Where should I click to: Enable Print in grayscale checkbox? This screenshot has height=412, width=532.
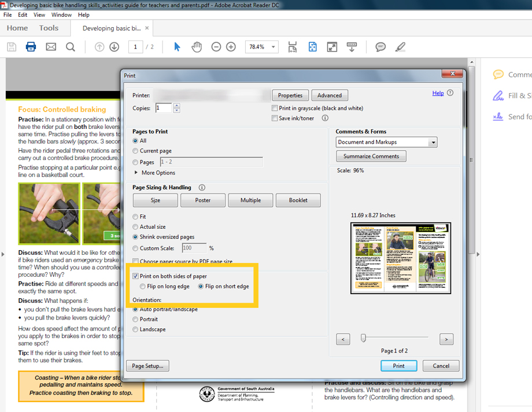[275, 108]
